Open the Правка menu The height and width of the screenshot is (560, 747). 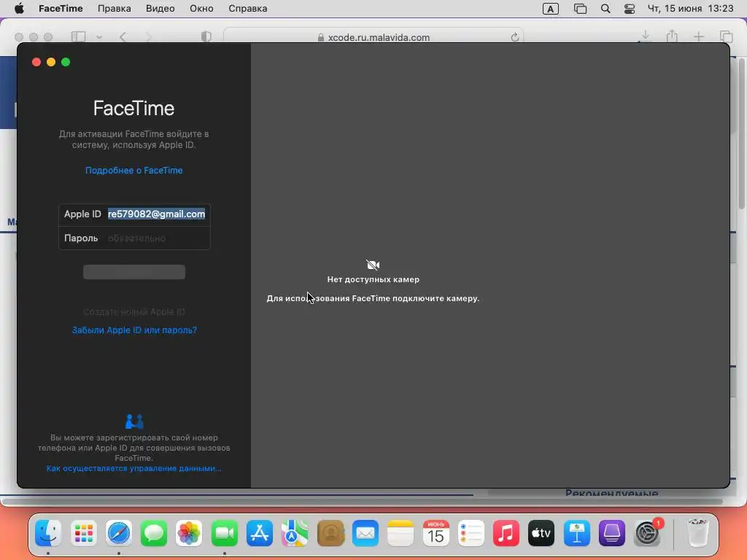click(115, 9)
